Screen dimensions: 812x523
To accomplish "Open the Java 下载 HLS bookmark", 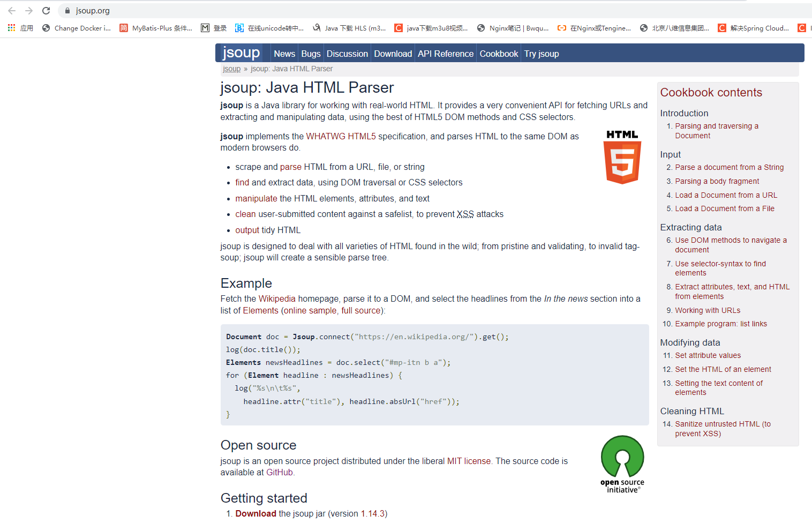I will 349,28.
